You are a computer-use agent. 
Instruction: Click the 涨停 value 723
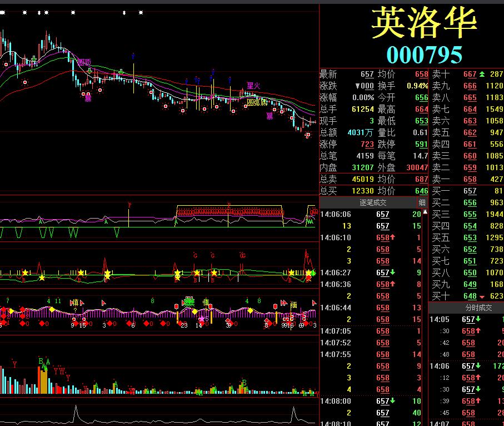(x=367, y=144)
